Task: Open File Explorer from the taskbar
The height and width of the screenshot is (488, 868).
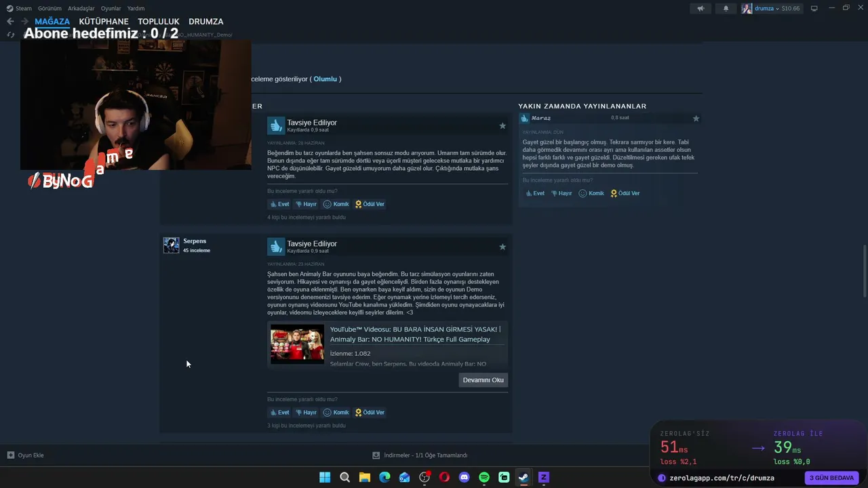Action: click(x=365, y=477)
